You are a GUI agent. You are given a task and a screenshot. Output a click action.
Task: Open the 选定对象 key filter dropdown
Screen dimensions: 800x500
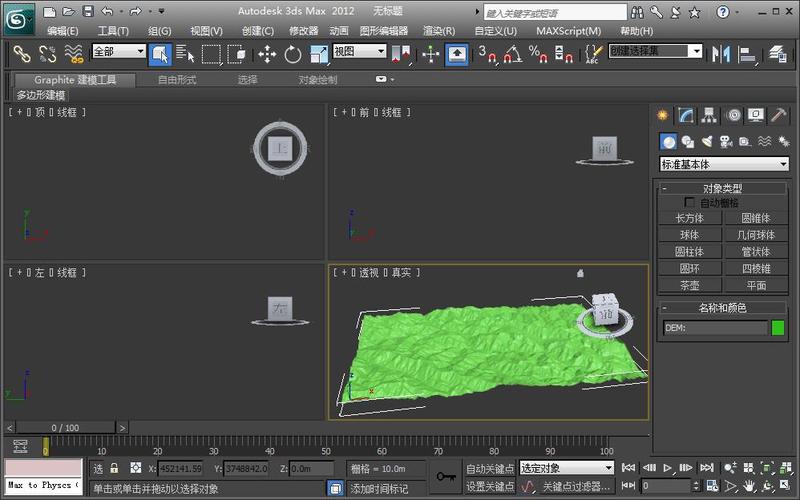pyautogui.click(x=567, y=468)
